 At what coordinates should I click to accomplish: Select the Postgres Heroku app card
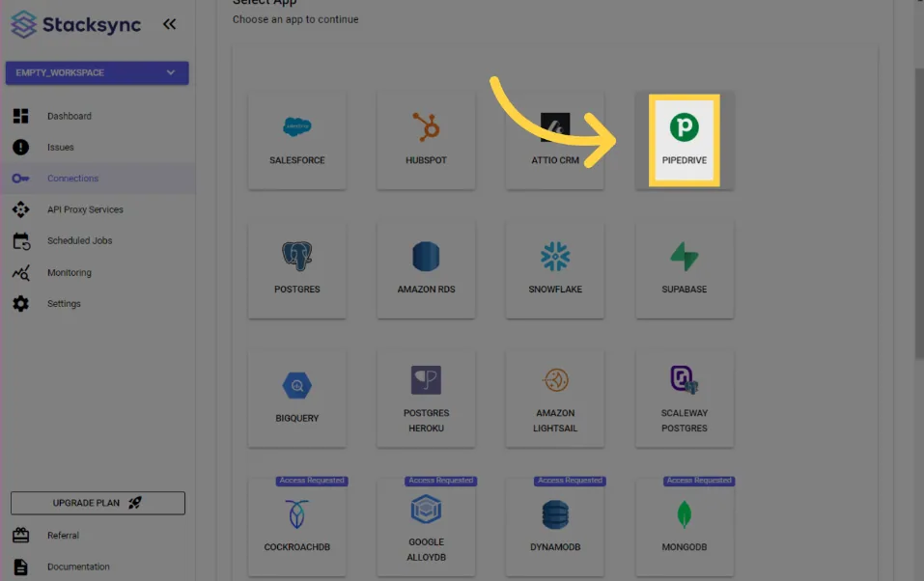[426, 399]
